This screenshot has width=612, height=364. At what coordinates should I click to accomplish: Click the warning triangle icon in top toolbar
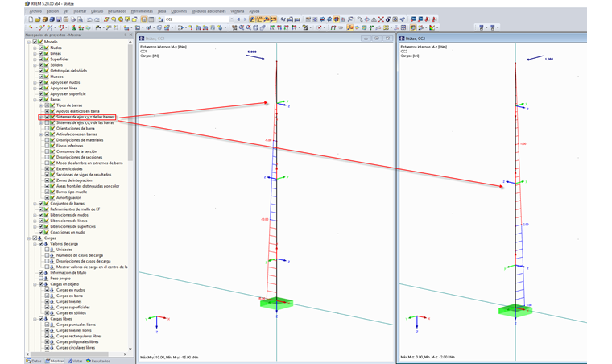374,19
